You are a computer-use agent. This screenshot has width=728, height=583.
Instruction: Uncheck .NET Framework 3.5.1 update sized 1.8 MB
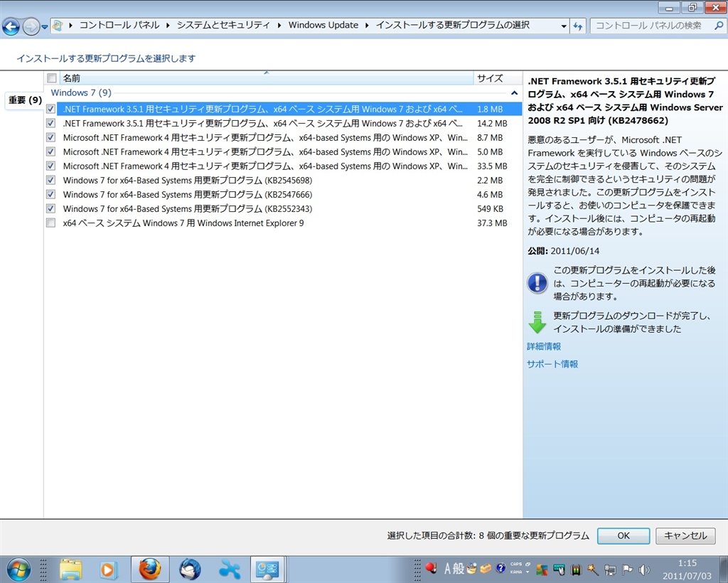(x=51, y=109)
